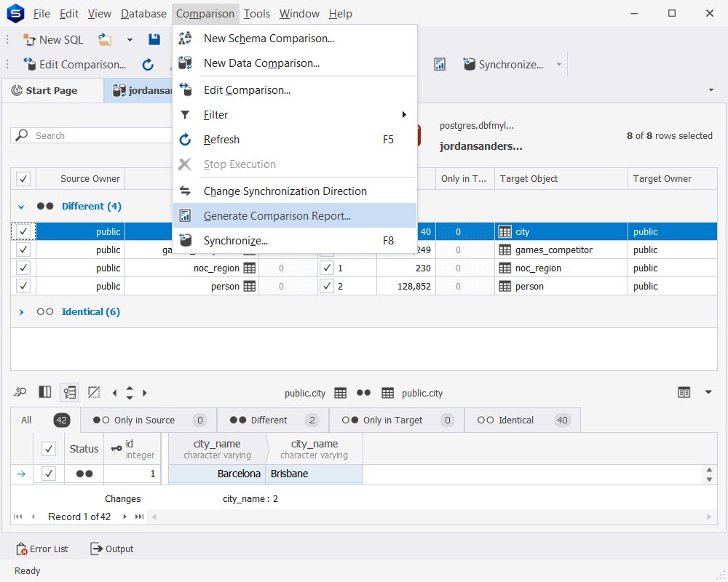Open the Error List panel
The width and height of the screenshot is (728, 582).
pyautogui.click(x=42, y=549)
